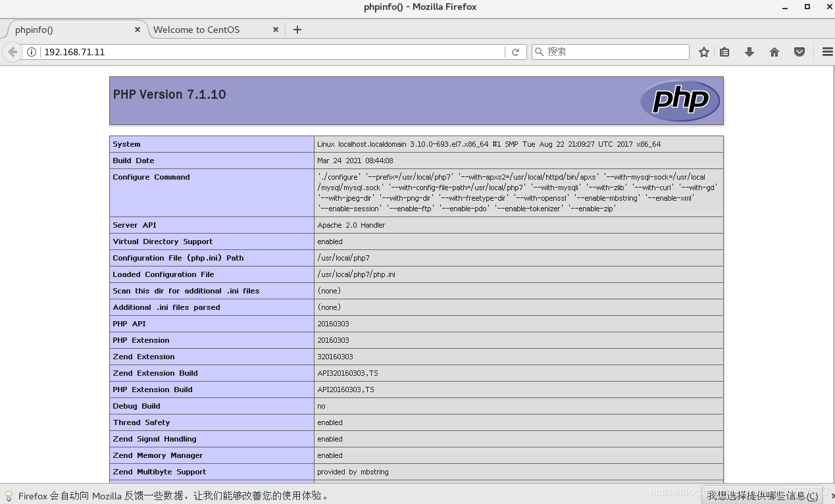
Task: Select the /usr/local/php7/php.ini value
Action: tap(356, 274)
